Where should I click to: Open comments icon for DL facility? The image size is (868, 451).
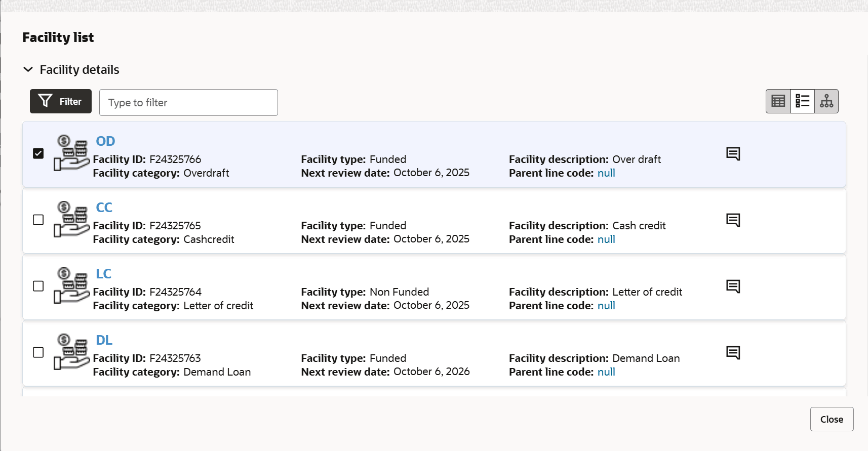pyautogui.click(x=733, y=353)
